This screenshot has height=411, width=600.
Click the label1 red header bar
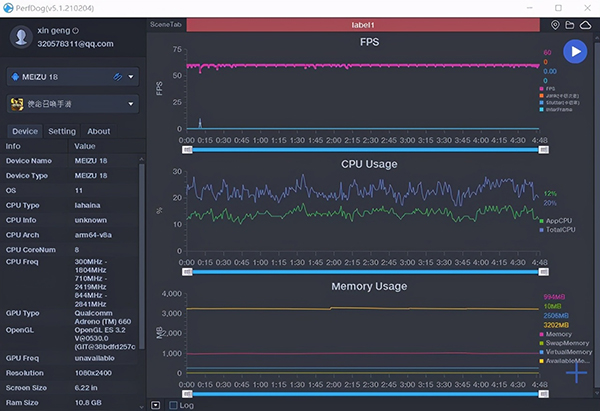click(362, 24)
